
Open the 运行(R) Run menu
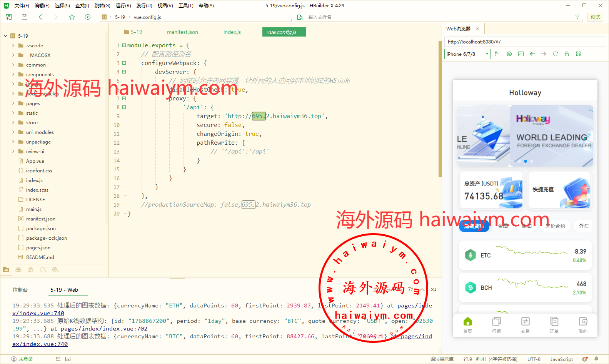[123, 6]
